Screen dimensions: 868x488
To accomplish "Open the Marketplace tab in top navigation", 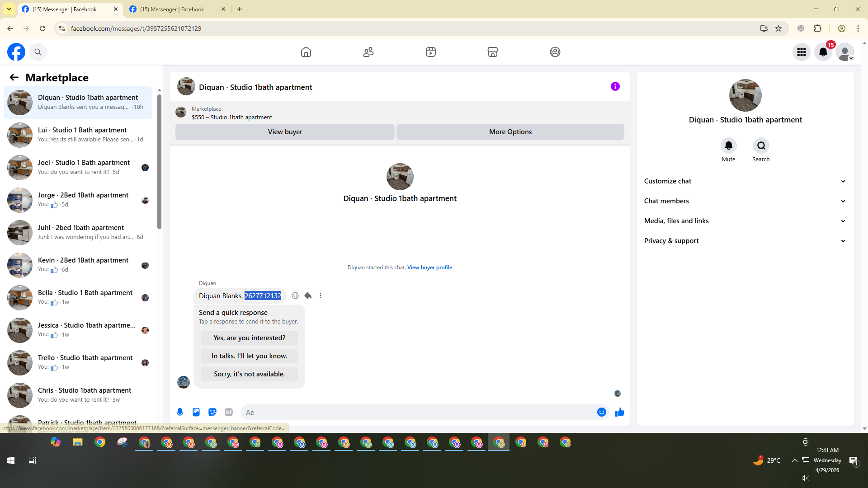I will [x=492, y=52].
